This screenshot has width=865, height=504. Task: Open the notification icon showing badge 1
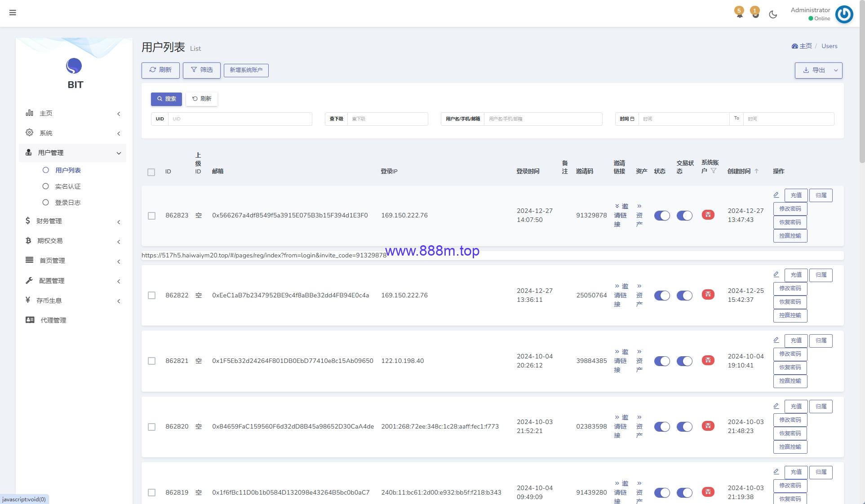[x=755, y=13]
